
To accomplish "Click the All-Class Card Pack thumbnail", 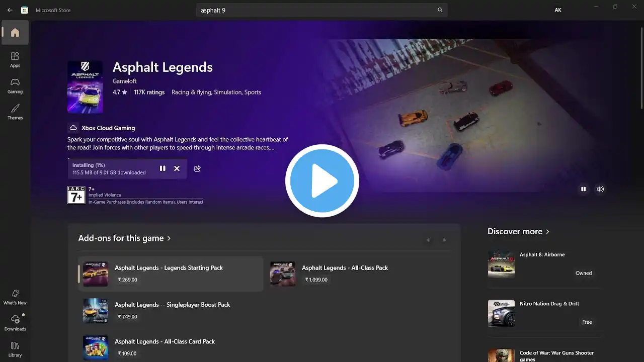I will pyautogui.click(x=96, y=347).
